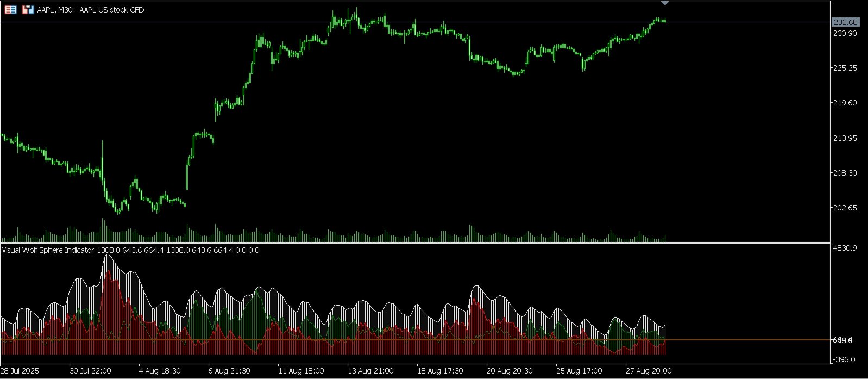Click the '11 Aug 18:00' time label
Screen dimensions: 868x379
pos(301,371)
